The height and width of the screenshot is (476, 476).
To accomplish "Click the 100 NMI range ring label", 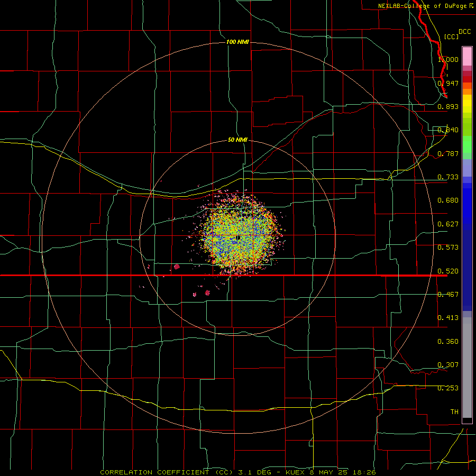I will pyautogui.click(x=237, y=42).
